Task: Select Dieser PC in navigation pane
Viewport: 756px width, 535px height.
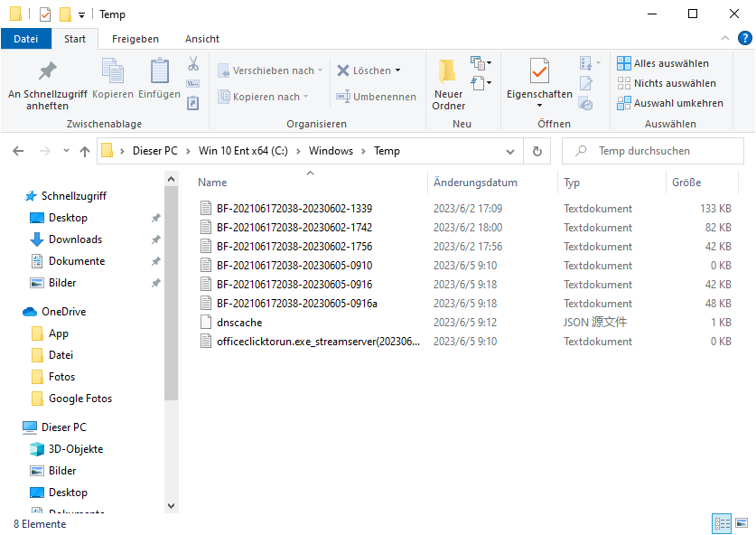Action: 63,427
